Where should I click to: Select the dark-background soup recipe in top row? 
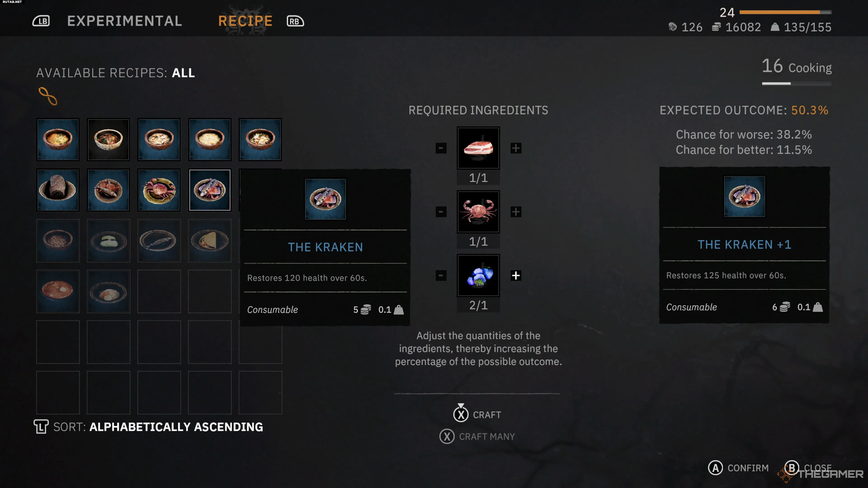108,139
